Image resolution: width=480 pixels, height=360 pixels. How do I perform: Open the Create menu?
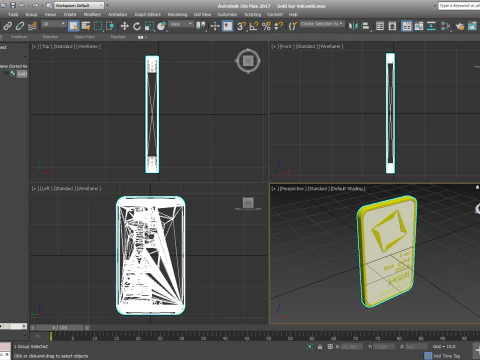[x=70, y=14]
